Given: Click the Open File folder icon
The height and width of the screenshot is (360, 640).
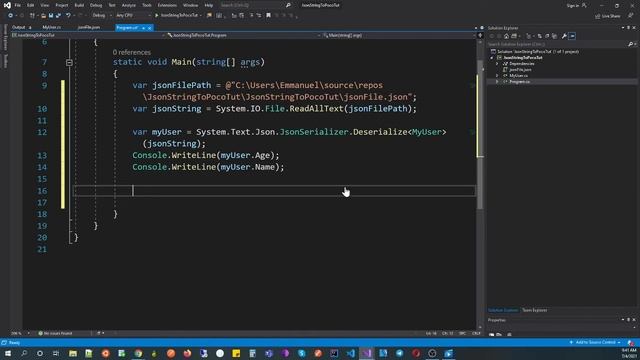Looking at the screenshot, I should 43,16.
